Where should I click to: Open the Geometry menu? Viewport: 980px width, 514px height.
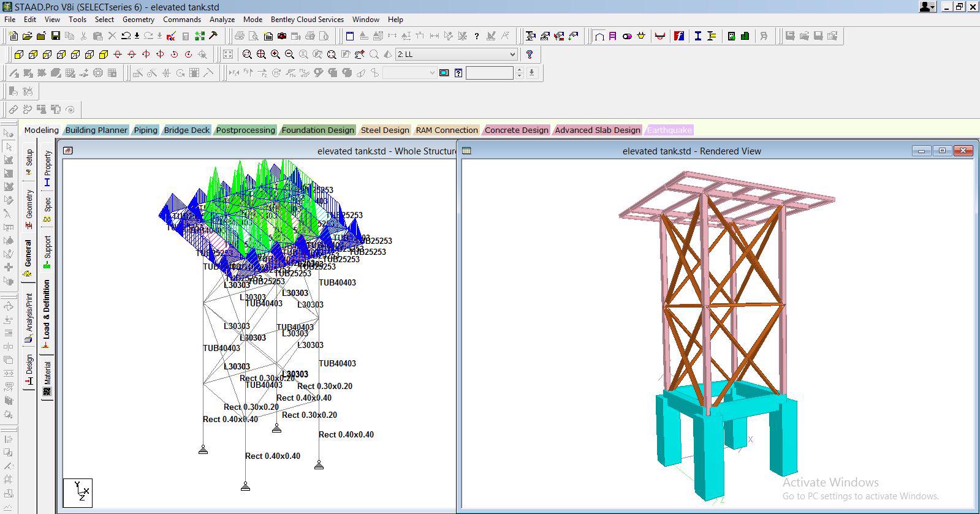pyautogui.click(x=139, y=20)
